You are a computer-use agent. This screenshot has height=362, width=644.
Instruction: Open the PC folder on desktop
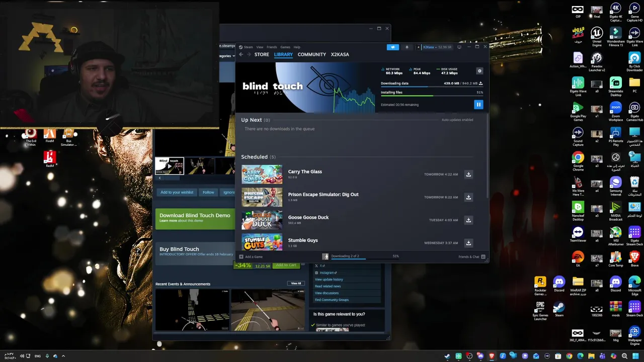pyautogui.click(x=634, y=85)
